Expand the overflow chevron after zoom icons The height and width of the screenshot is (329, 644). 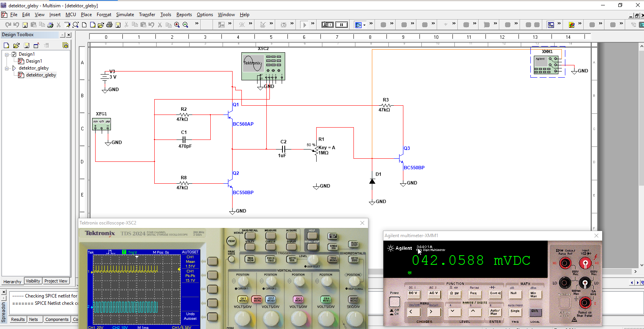[x=197, y=24]
